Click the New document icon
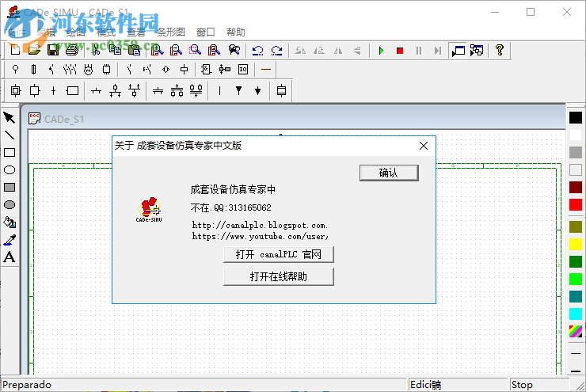Viewport: 586px width, 392px height. (x=15, y=50)
